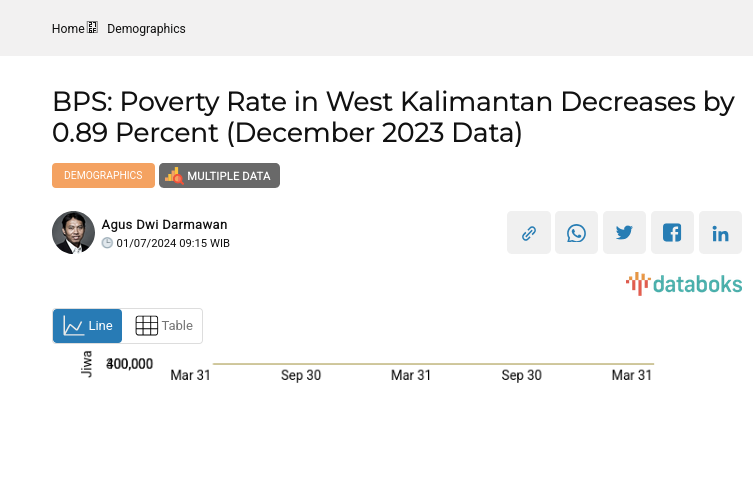This screenshot has height=498, width=753.
Task: Open author Agus Dwi Darmawan's profile photo
Action: 73,233
